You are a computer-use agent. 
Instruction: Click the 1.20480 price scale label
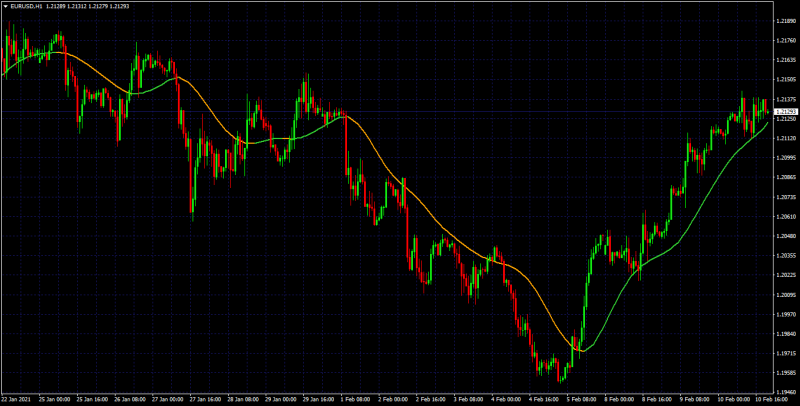click(786, 236)
